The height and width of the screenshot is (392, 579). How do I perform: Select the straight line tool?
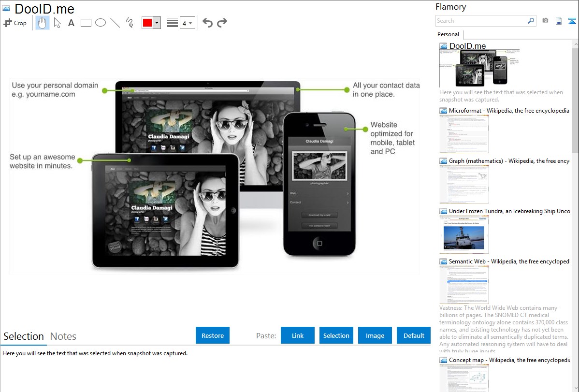(115, 23)
